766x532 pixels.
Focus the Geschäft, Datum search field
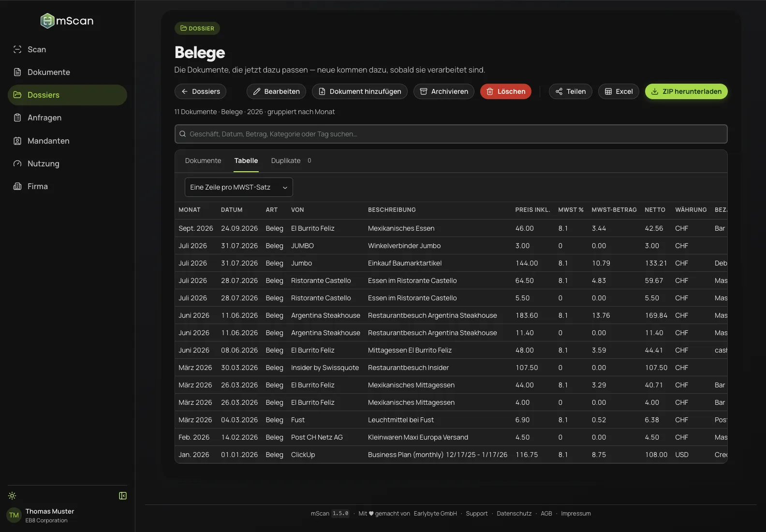pyautogui.click(x=451, y=134)
